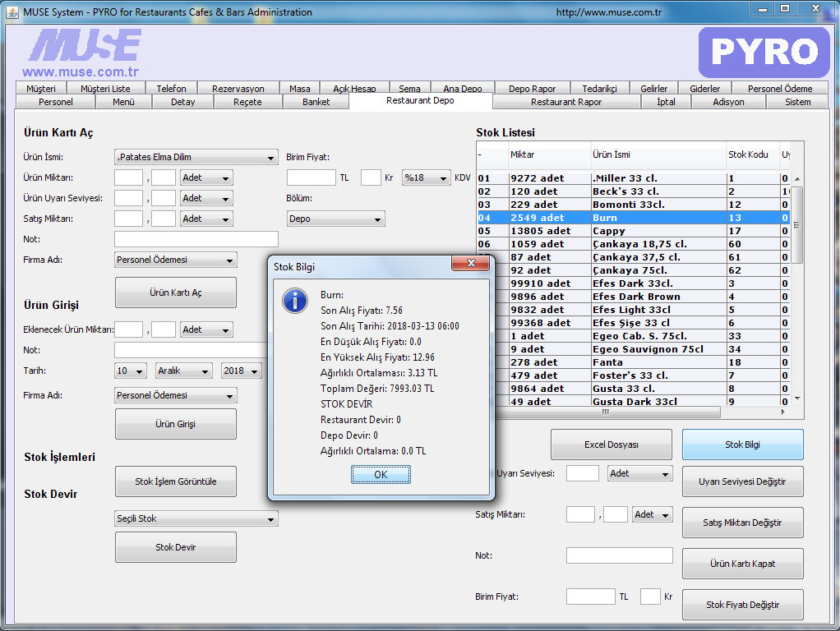Click the Ürün İsmi column header

658,154
